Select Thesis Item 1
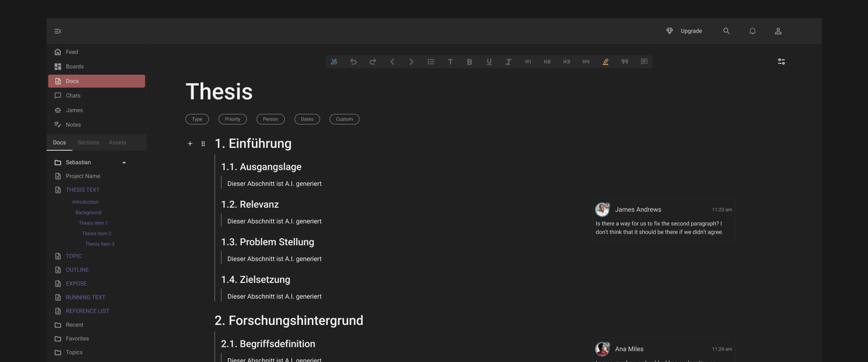This screenshot has width=868, height=362. 93,223
